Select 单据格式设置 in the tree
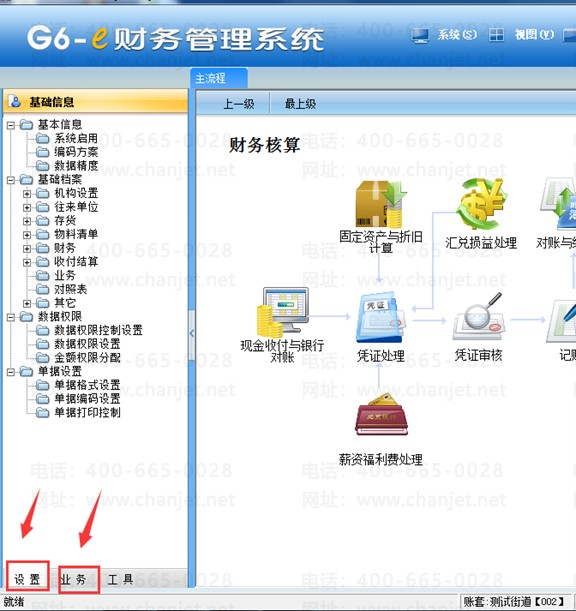 [87, 385]
